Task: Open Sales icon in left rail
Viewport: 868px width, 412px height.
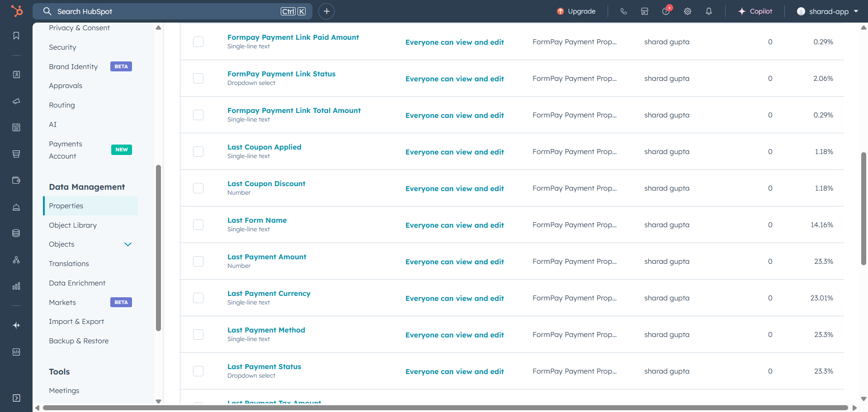Action: pyautogui.click(x=16, y=154)
